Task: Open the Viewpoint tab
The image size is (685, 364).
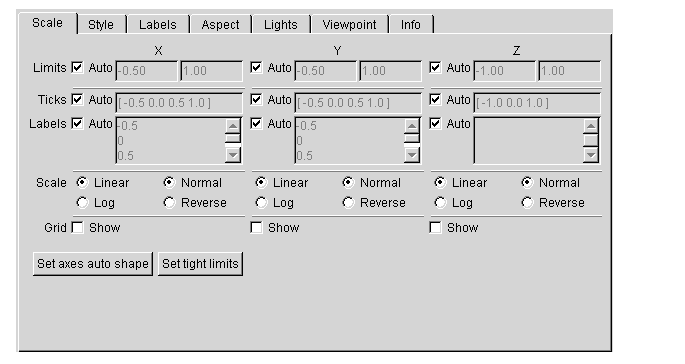Action: click(x=349, y=24)
